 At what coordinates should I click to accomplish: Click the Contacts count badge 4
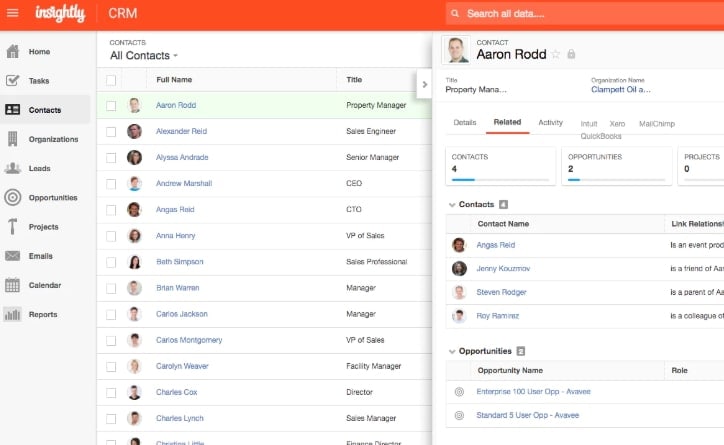(503, 204)
